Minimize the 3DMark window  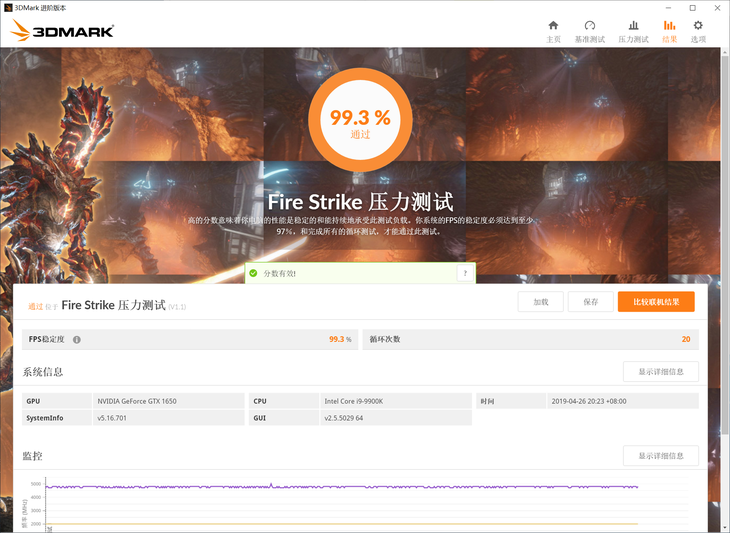coord(668,8)
